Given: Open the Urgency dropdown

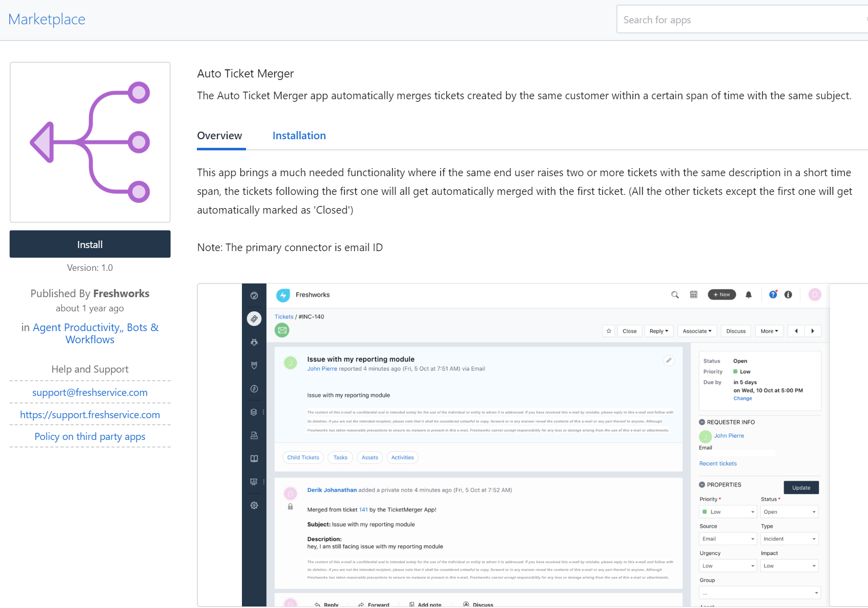Looking at the screenshot, I should 728,566.
